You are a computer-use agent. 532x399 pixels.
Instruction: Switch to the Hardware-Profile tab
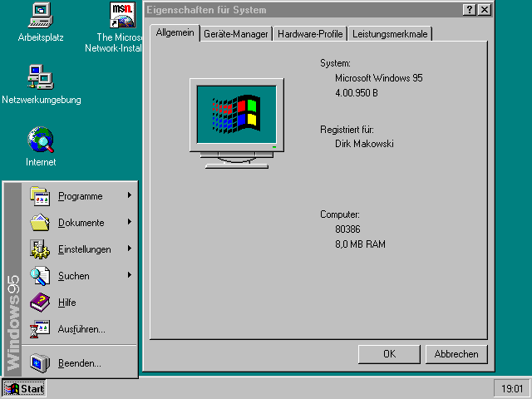(310, 34)
